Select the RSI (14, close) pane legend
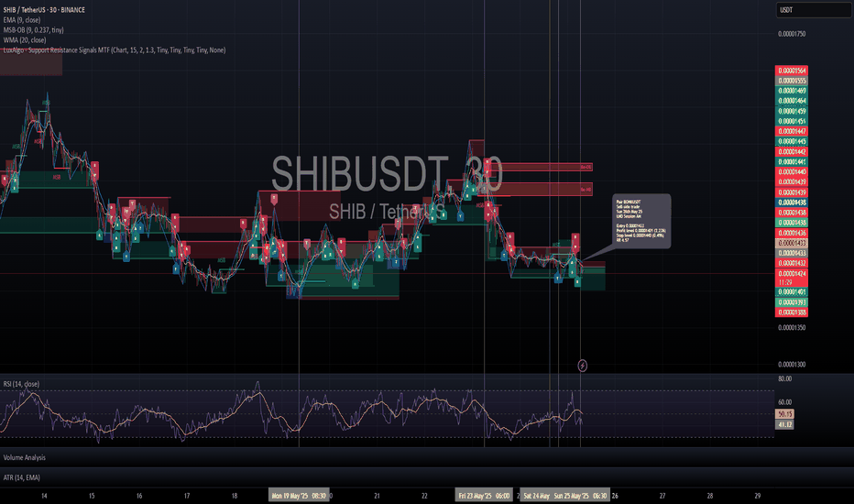This screenshot has height=504, width=854. click(21, 384)
